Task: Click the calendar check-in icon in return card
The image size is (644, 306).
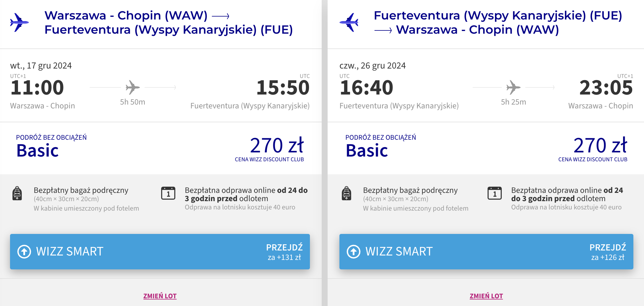Action: click(495, 193)
